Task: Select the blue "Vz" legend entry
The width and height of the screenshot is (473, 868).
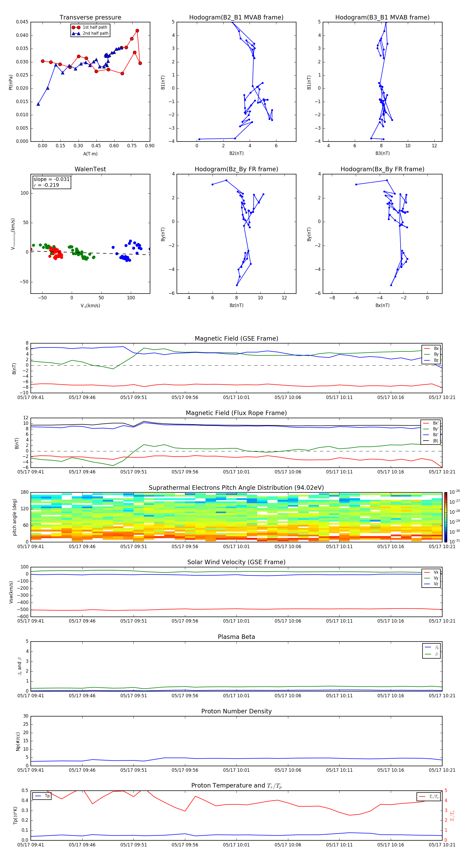Action: [x=431, y=584]
